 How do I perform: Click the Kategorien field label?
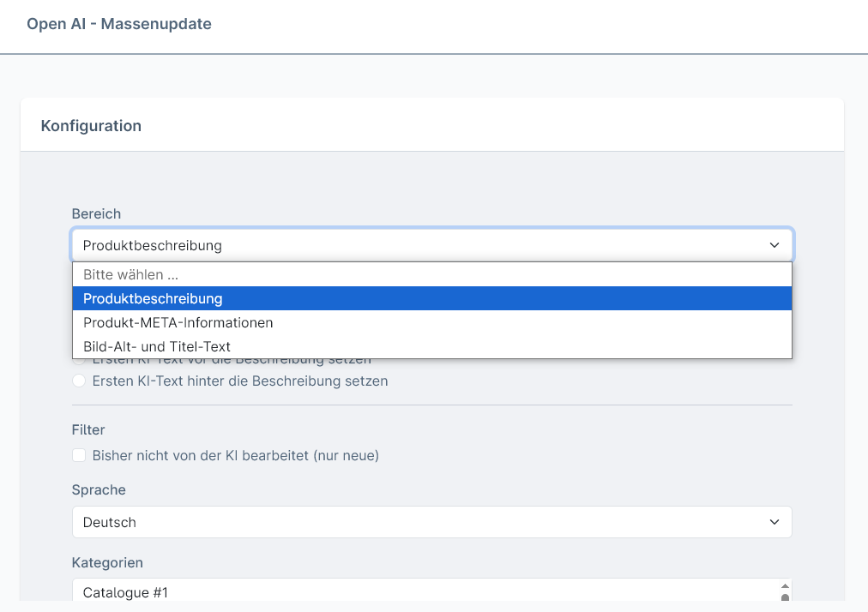[x=107, y=562]
